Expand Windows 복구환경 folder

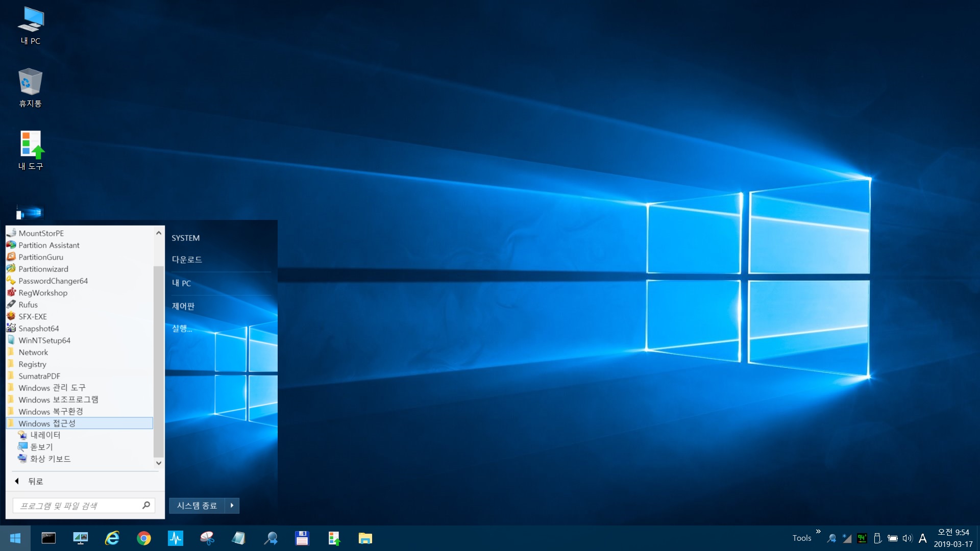tap(79, 411)
